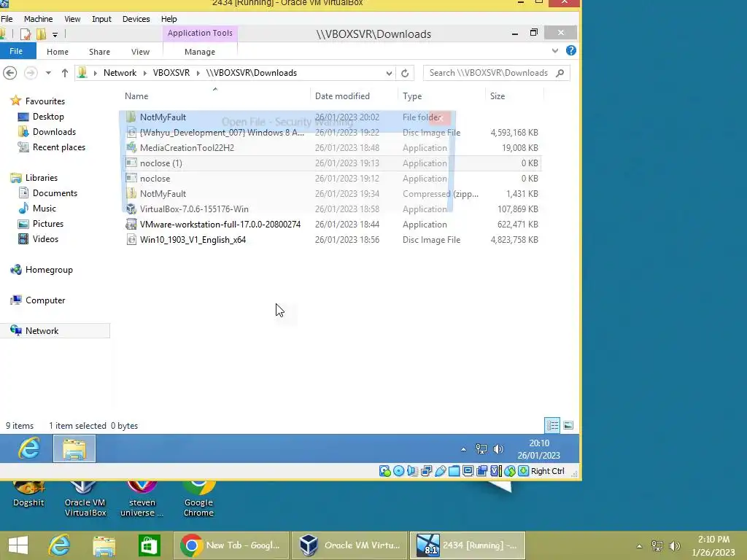The height and width of the screenshot is (560, 747).
Task: Open VirtualBox Help menu
Action: (169, 18)
